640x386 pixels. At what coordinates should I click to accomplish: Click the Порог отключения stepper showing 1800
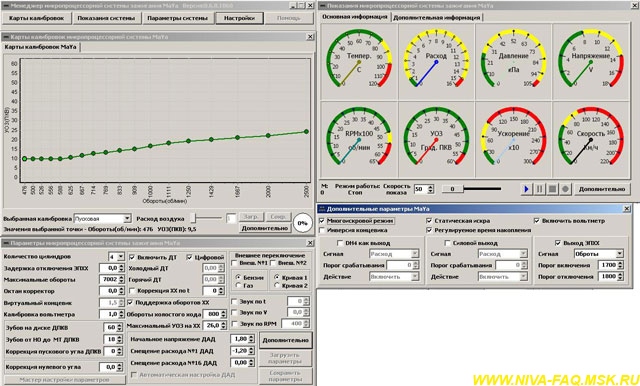click(x=611, y=277)
